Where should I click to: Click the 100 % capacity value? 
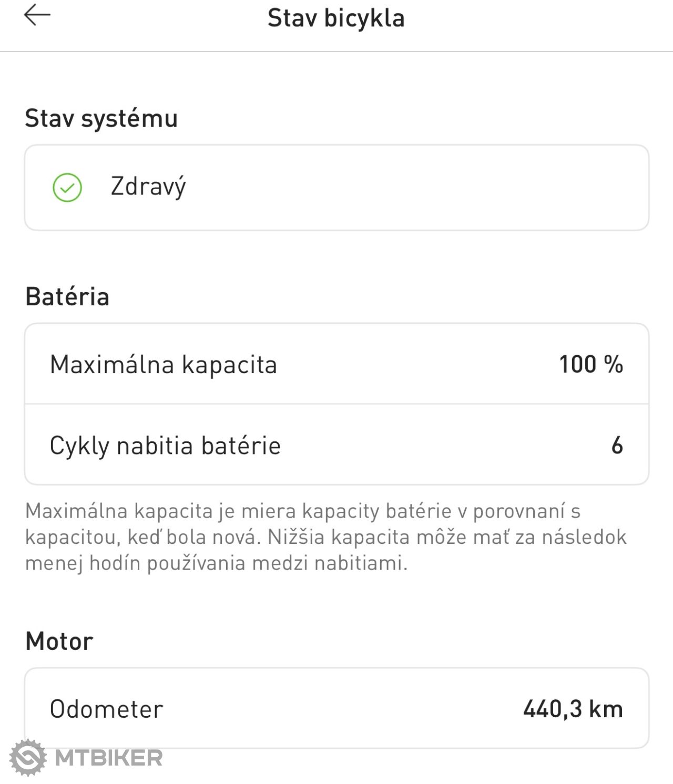click(x=590, y=364)
